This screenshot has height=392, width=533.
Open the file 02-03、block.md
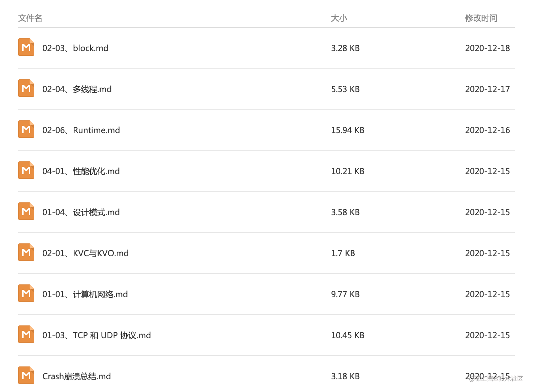(75, 48)
